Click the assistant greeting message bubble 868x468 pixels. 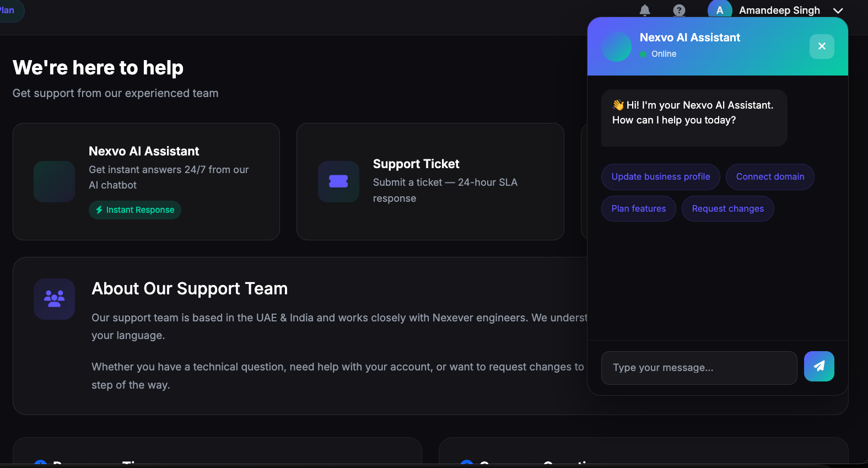click(693, 117)
